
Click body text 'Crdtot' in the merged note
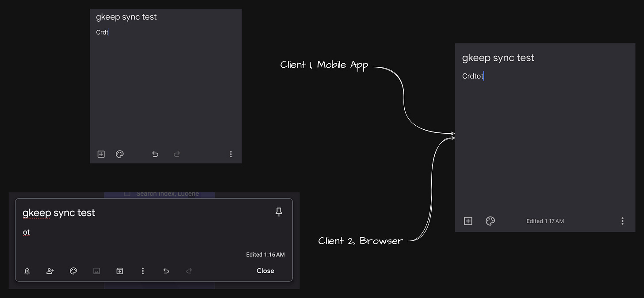(473, 76)
